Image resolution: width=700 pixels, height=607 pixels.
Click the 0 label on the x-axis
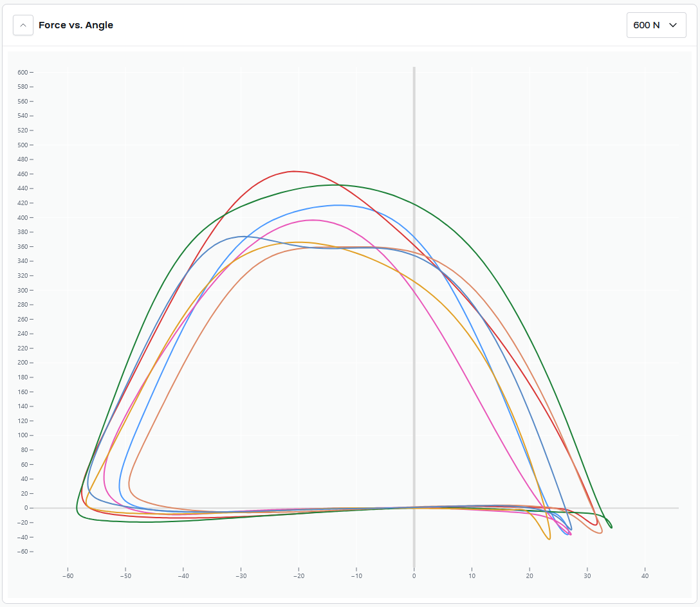pos(414,575)
